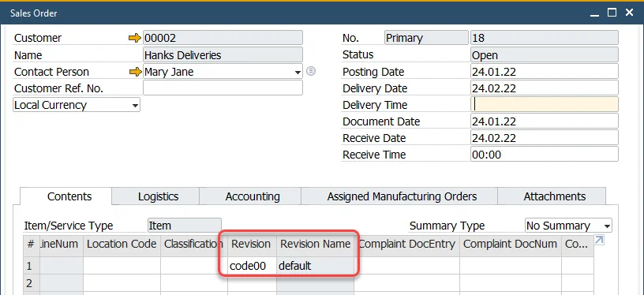Open Customer link arrow next to 00002
The width and height of the screenshot is (644, 295).
pos(135,38)
